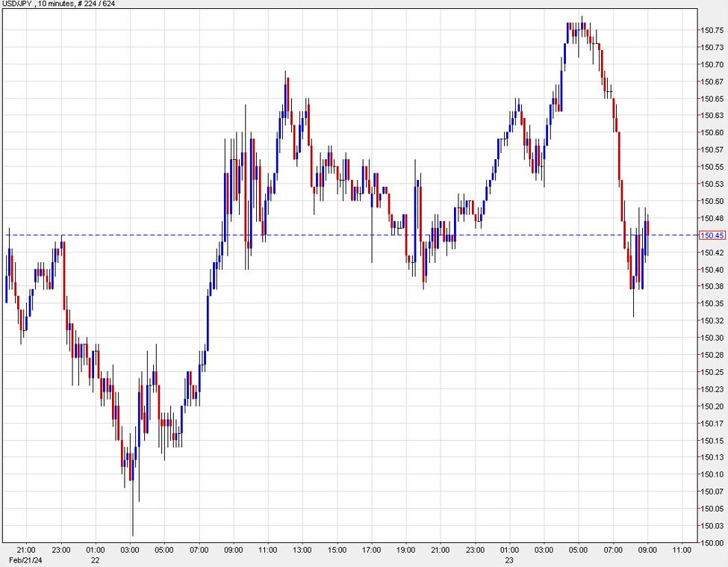Click the 150.50 price axis label

pyautogui.click(x=712, y=201)
